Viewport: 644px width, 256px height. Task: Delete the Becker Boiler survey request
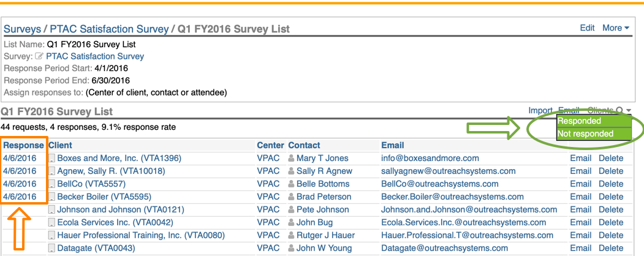click(x=610, y=197)
